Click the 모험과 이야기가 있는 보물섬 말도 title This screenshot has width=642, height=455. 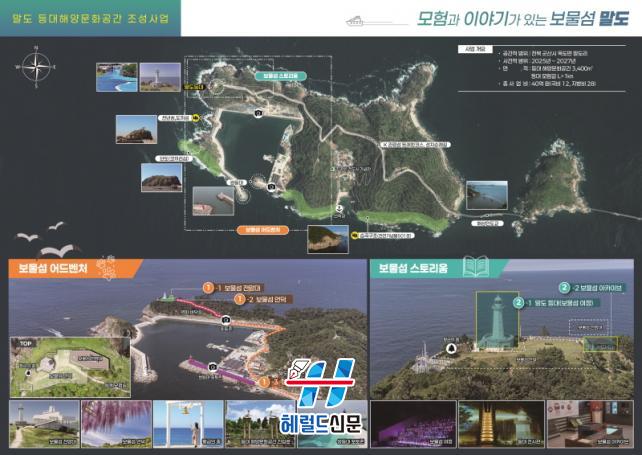coord(523,19)
